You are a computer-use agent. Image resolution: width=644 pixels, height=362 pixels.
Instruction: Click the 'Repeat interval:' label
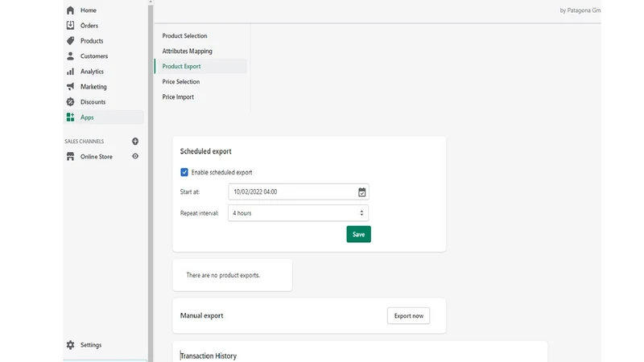[199, 213]
